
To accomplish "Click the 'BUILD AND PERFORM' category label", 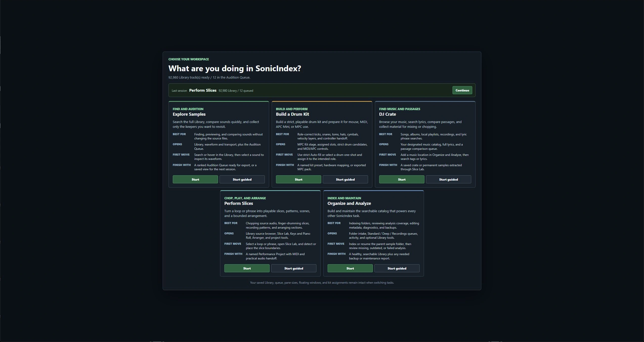I will [x=292, y=109].
